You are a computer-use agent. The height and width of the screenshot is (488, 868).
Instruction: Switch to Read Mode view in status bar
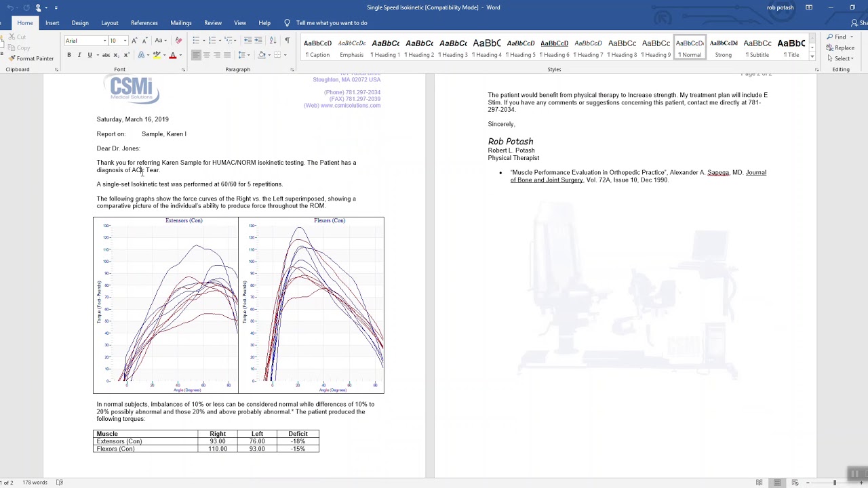759,483
